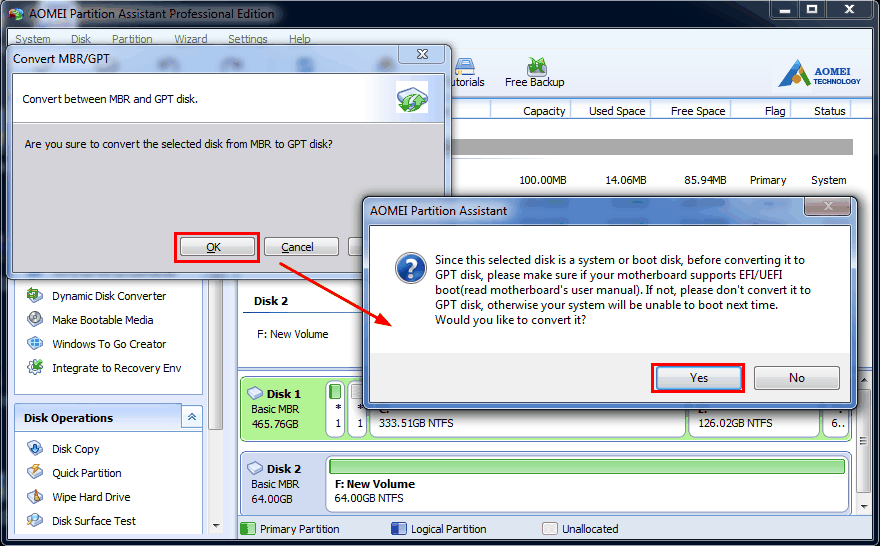Click the left sidebar scroll down arrow
Image resolution: width=880 pixels, height=546 pixels.
(216, 526)
